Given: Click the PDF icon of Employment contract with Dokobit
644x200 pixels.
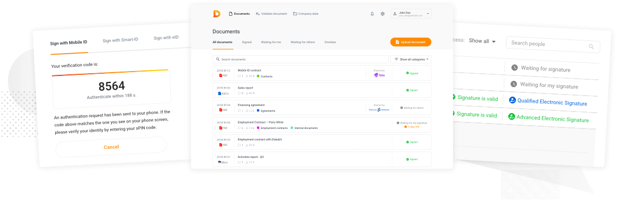Looking at the screenshot, I should click(x=220, y=145).
